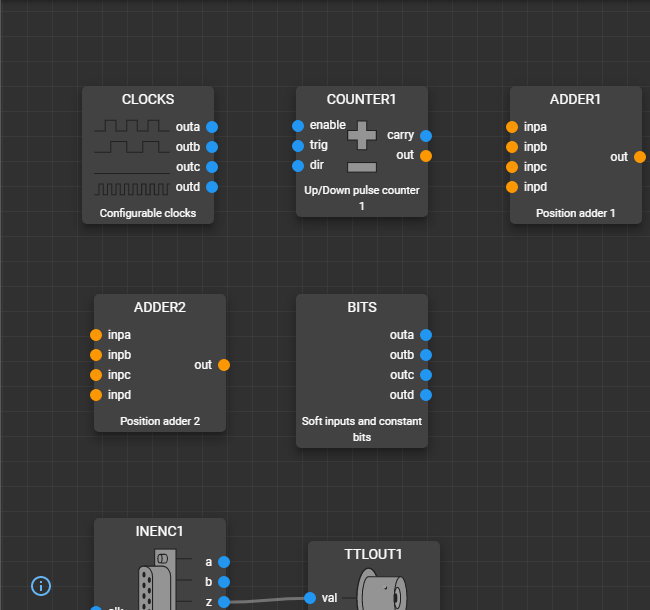Click ADDER2 out output port

(x=224, y=365)
